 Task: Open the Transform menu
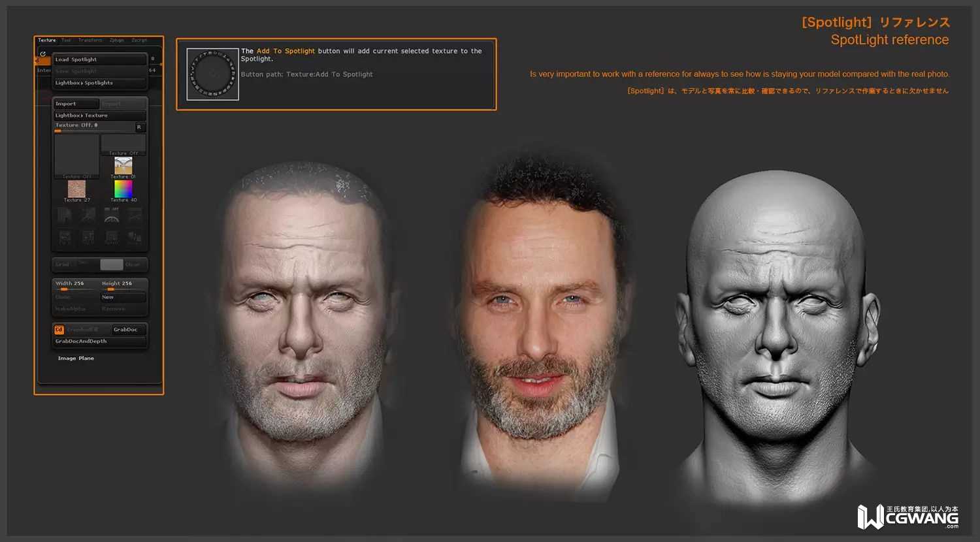click(90, 40)
